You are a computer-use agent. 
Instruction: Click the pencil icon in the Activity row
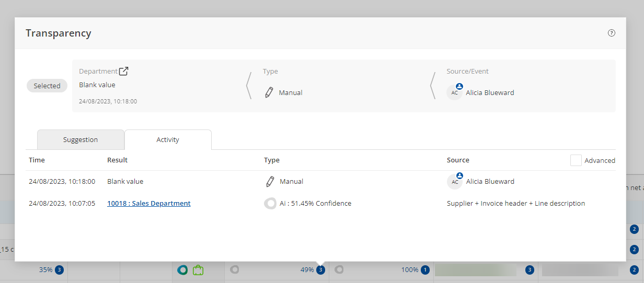pos(270,182)
